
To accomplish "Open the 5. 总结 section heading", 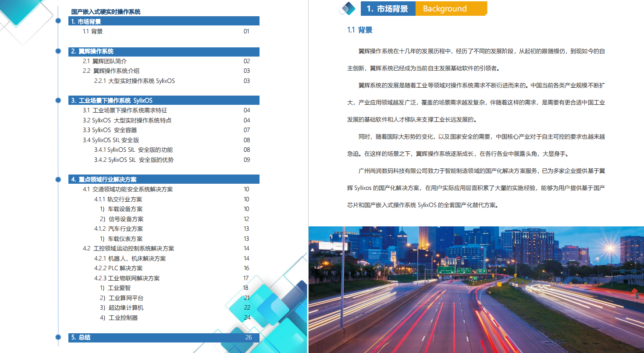I will point(81,338).
